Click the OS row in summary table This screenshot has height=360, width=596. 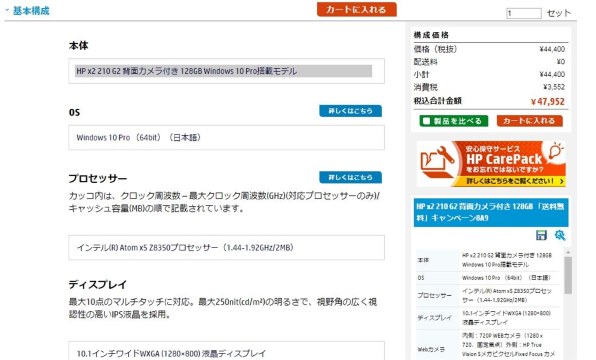[488, 278]
